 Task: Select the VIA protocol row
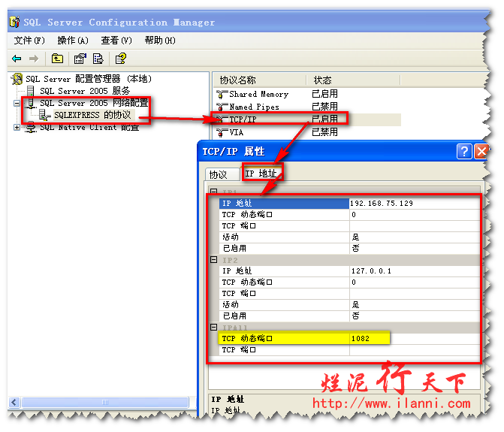(308, 132)
